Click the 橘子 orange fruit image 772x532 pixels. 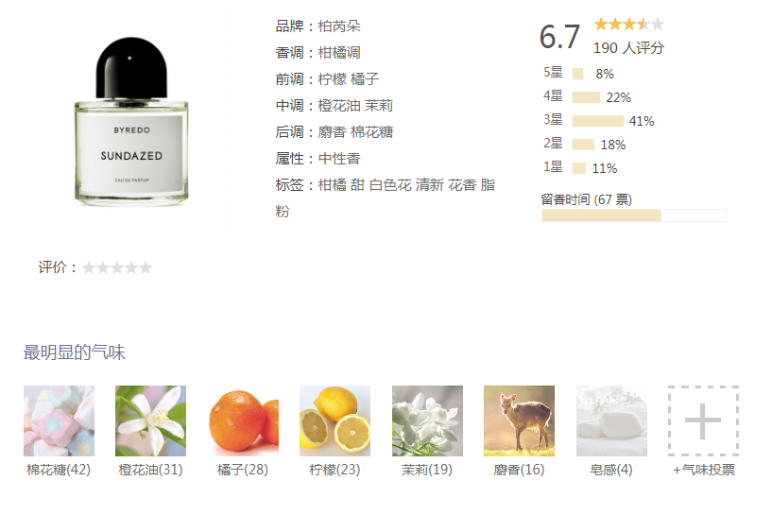point(243,420)
